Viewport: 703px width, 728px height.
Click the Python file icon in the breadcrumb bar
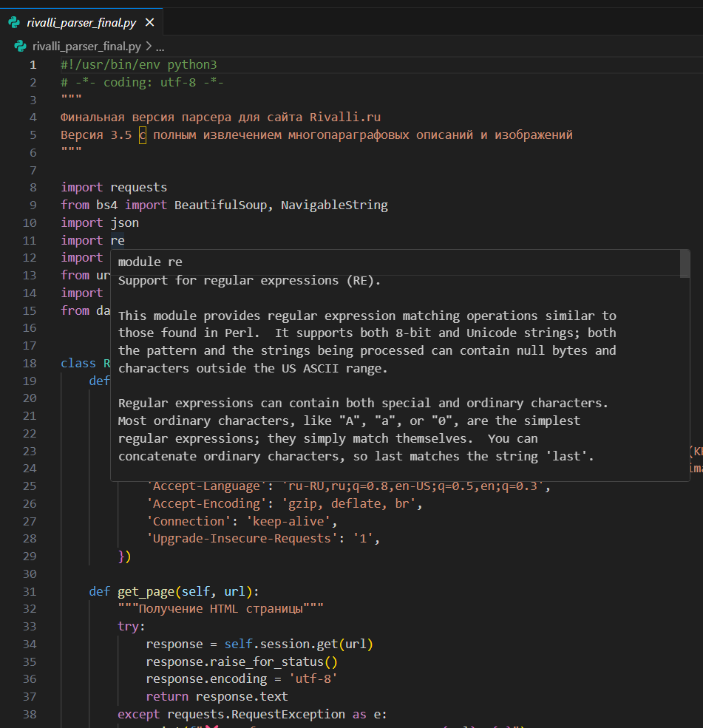point(21,46)
